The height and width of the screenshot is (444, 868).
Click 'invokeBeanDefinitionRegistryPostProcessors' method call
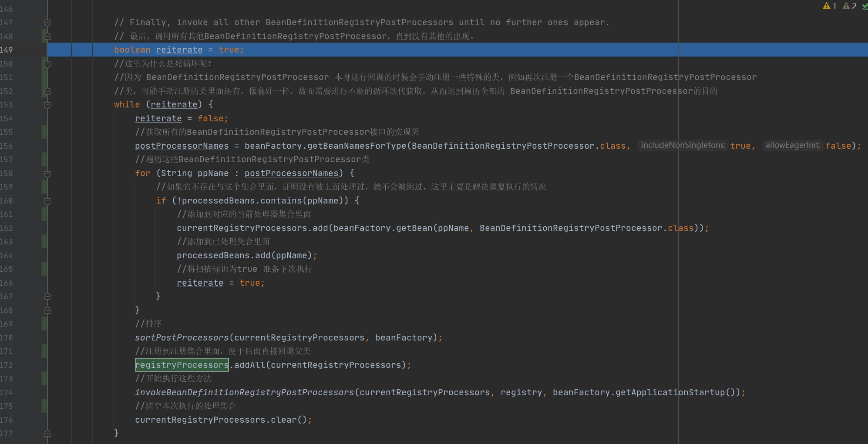click(x=244, y=393)
